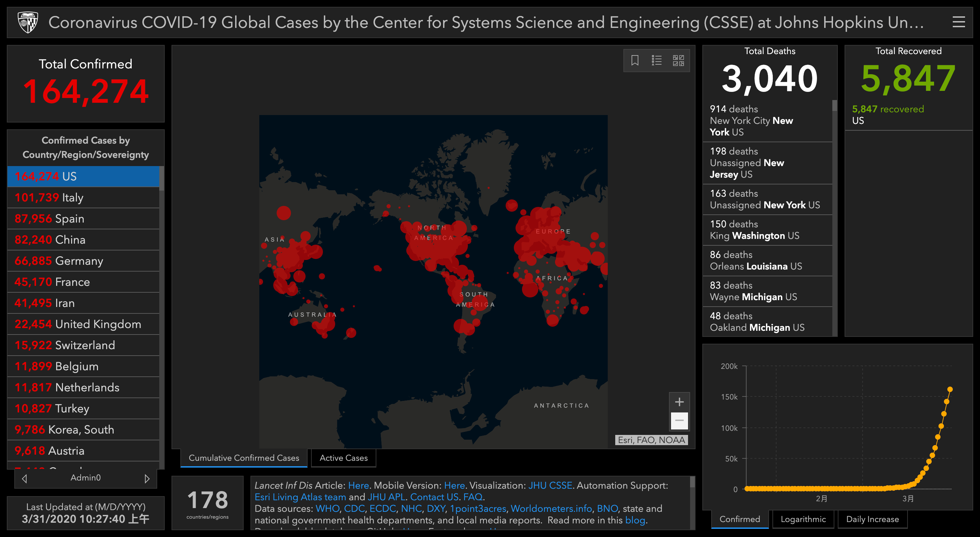Open the WHO data source link
Viewport: 980px width, 537px height.
(x=327, y=508)
